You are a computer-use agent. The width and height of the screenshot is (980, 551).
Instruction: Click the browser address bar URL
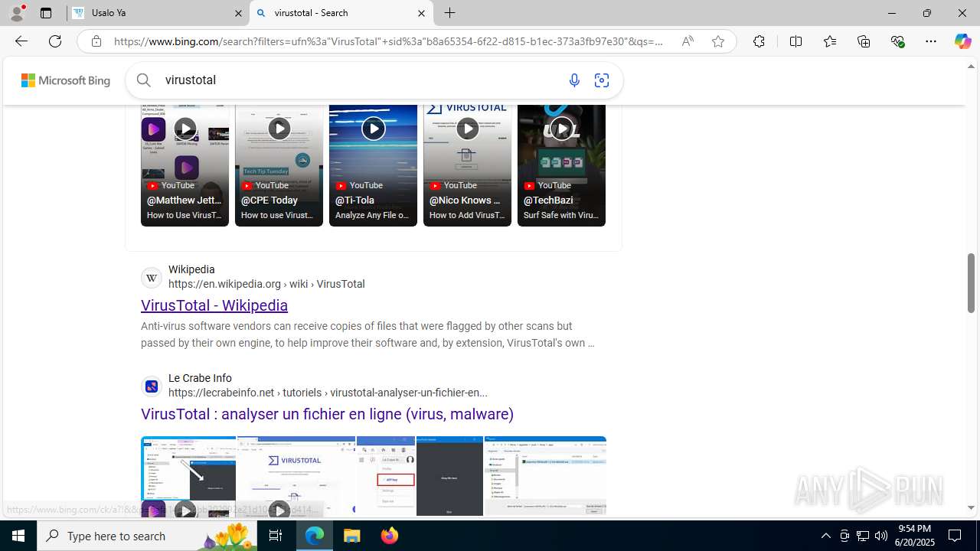click(388, 41)
